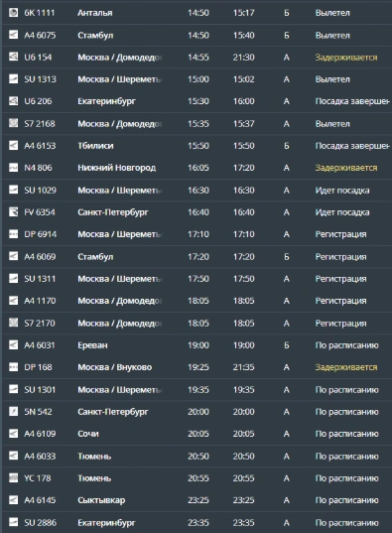392x533 pixels.
Task: Click Тюмень in the A4 6033 row
Action: (x=94, y=457)
